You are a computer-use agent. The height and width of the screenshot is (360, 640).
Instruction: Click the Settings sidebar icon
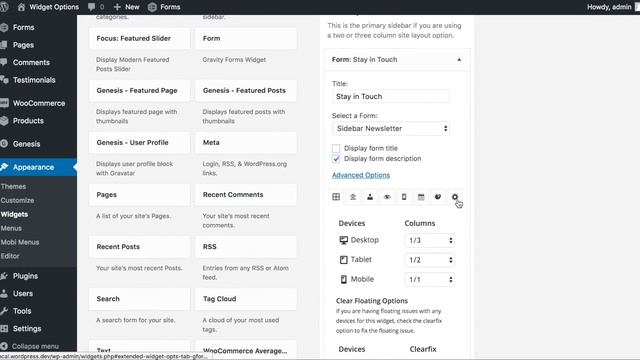pos(4,329)
